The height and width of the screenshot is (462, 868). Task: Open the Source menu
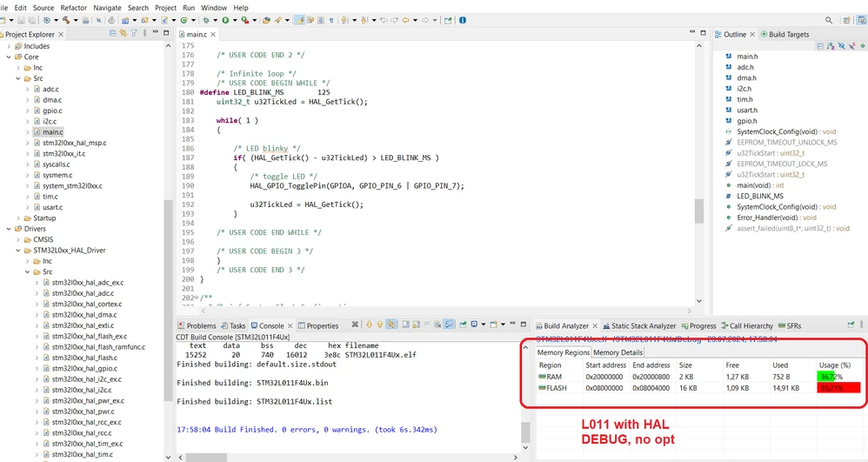pyautogui.click(x=43, y=8)
